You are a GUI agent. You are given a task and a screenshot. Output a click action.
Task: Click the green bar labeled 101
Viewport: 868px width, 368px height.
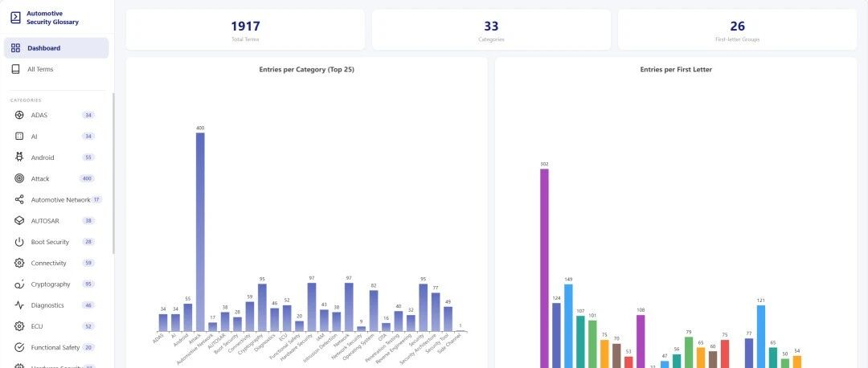click(592, 344)
